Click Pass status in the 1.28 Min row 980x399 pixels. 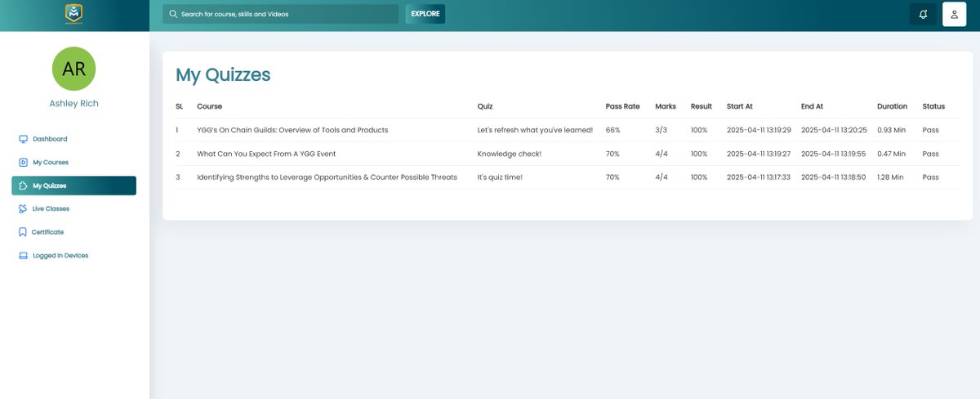pyautogui.click(x=930, y=177)
